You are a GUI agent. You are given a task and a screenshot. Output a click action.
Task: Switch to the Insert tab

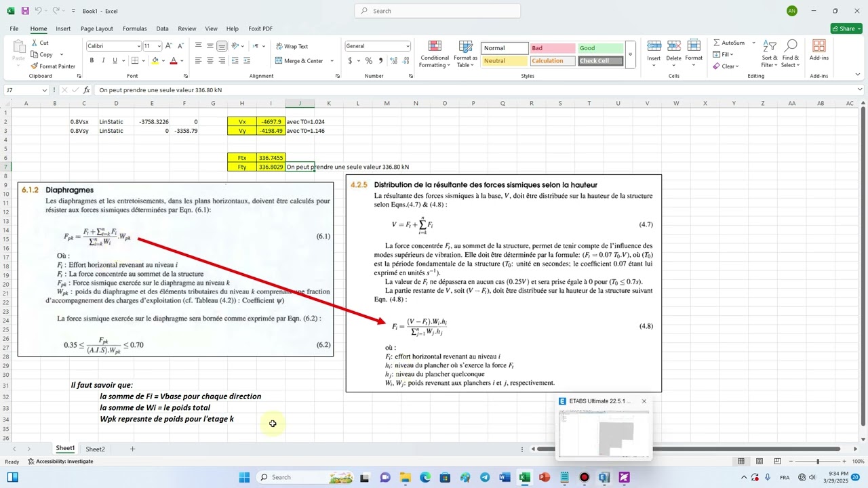63,28
